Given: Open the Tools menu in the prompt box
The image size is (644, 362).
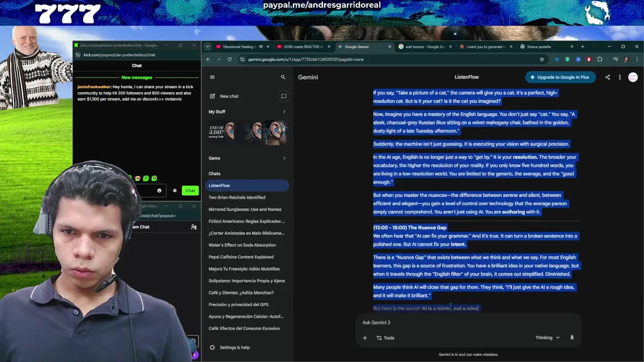Looking at the screenshot, I should [x=385, y=338].
